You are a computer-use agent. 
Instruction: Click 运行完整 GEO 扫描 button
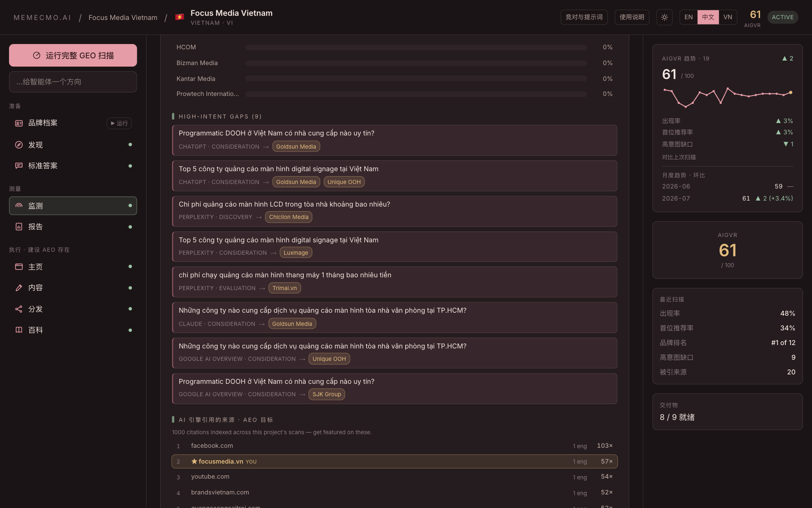click(73, 55)
